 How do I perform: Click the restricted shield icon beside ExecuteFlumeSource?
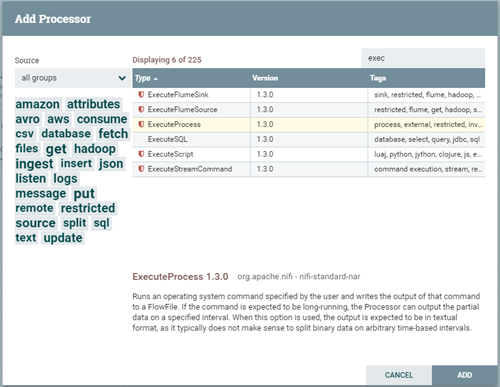pyautogui.click(x=141, y=109)
